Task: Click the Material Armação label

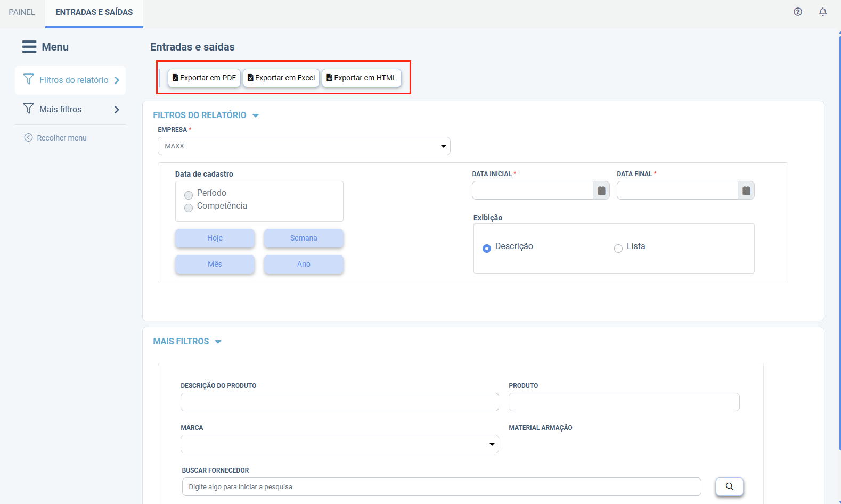Action: click(x=541, y=428)
